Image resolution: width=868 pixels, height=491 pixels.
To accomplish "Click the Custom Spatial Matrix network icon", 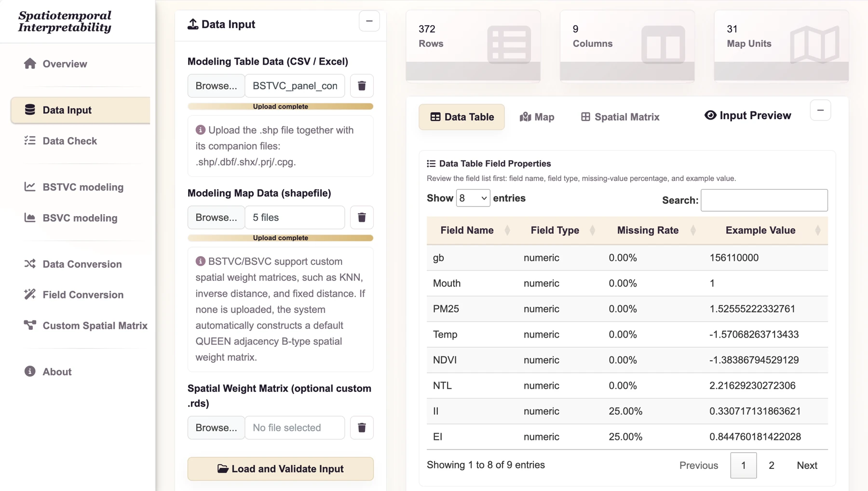I will tap(30, 325).
